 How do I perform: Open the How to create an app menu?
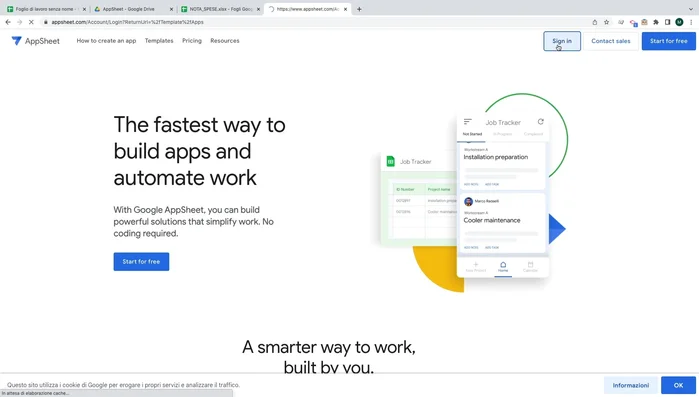106,41
